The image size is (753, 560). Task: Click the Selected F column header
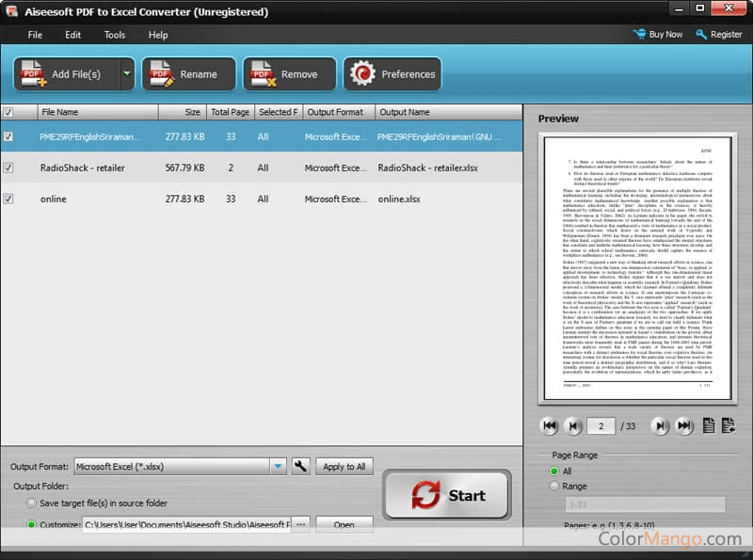click(x=279, y=112)
